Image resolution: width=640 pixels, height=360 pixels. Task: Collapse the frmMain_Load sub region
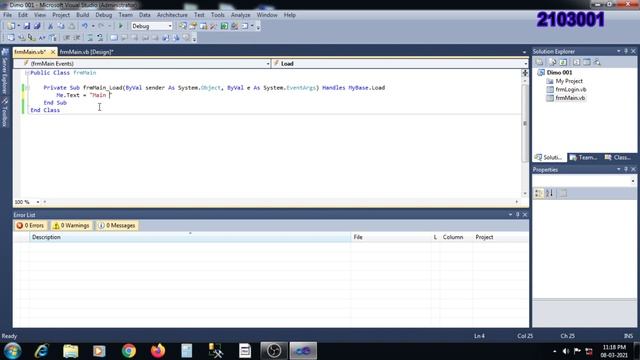pos(27,88)
